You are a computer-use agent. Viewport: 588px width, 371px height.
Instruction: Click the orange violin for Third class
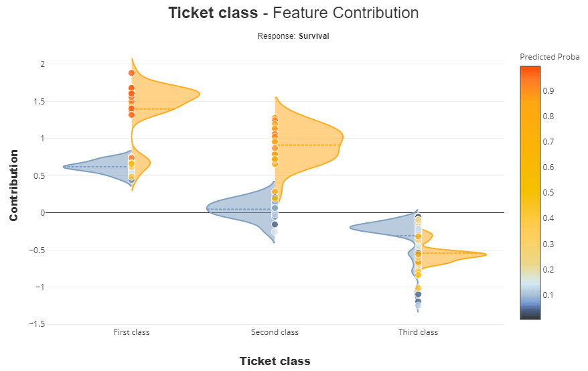(455, 254)
